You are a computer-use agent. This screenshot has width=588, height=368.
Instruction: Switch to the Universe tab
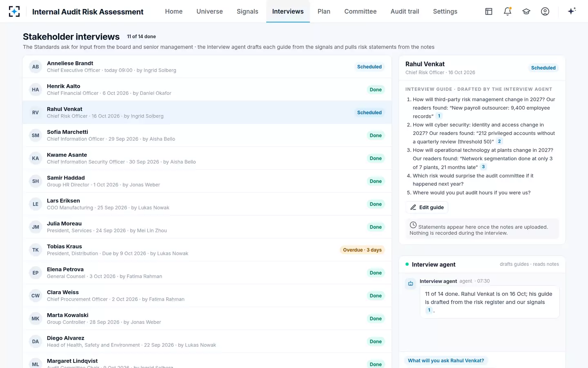(x=209, y=11)
